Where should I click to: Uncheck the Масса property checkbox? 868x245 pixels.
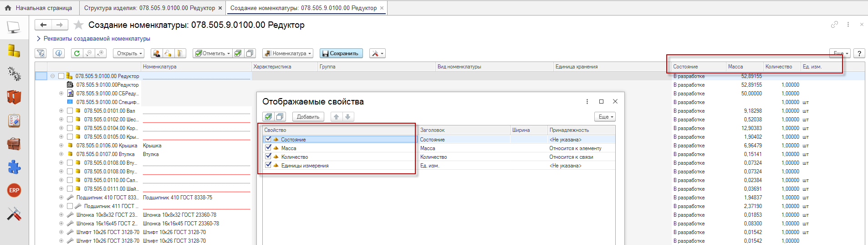[268, 148]
